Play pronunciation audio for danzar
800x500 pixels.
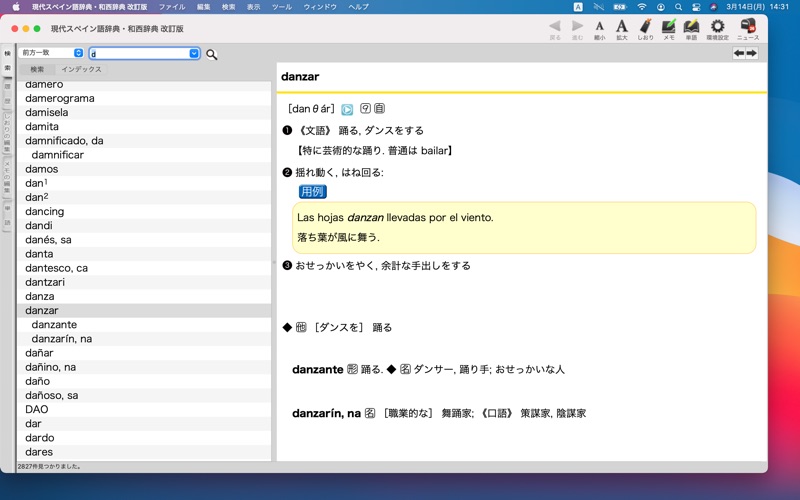click(x=347, y=109)
